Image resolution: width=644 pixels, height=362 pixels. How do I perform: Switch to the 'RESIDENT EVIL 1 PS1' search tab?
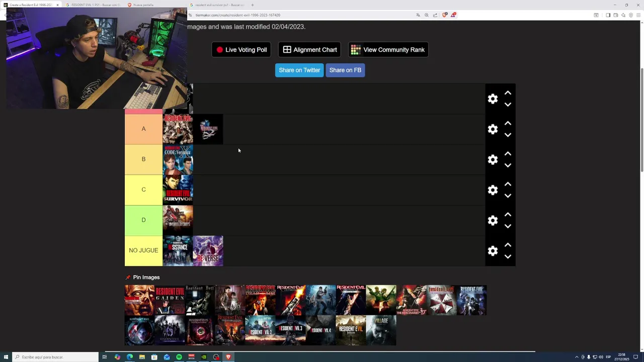93,5
